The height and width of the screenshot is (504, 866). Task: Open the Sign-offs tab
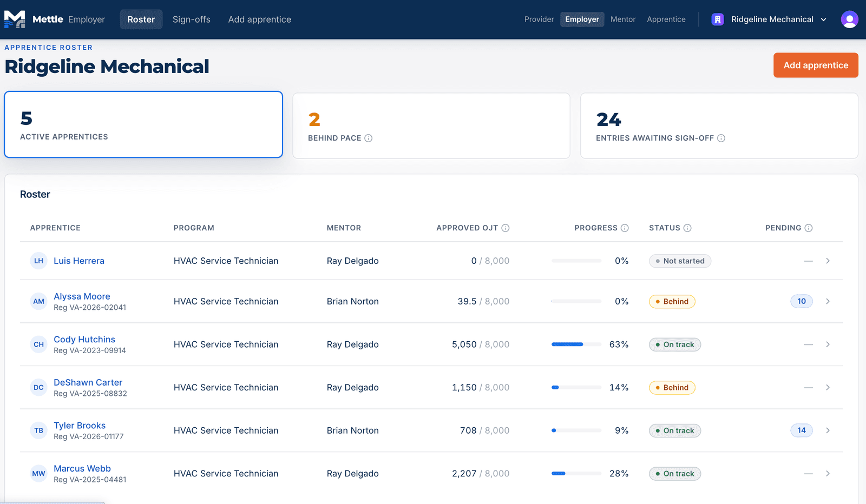click(192, 19)
